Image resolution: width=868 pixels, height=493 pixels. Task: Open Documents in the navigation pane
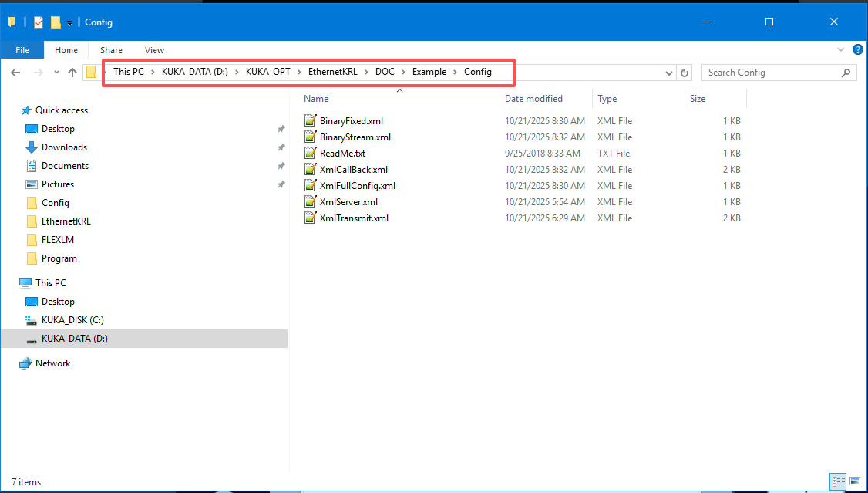tap(65, 166)
